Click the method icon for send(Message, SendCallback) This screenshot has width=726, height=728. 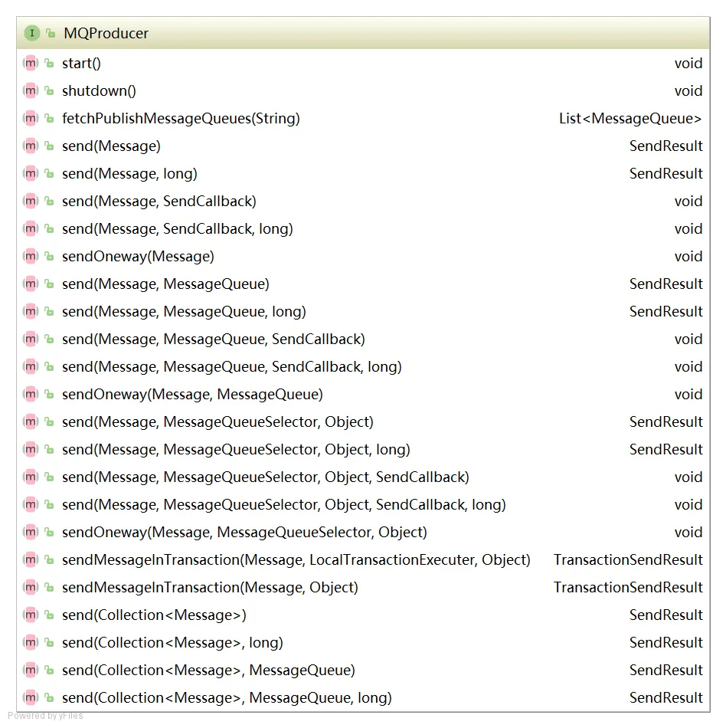[x=31, y=201]
